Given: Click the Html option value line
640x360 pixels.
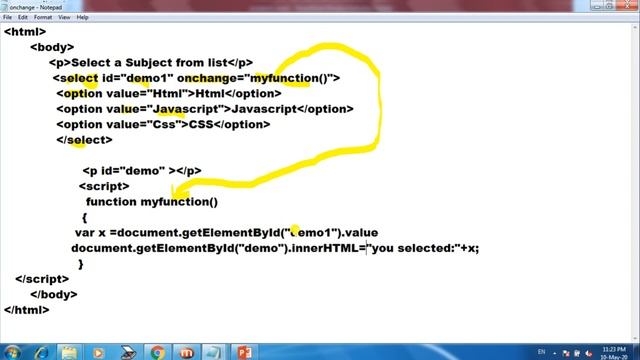Looking at the screenshot, I should tap(169, 93).
